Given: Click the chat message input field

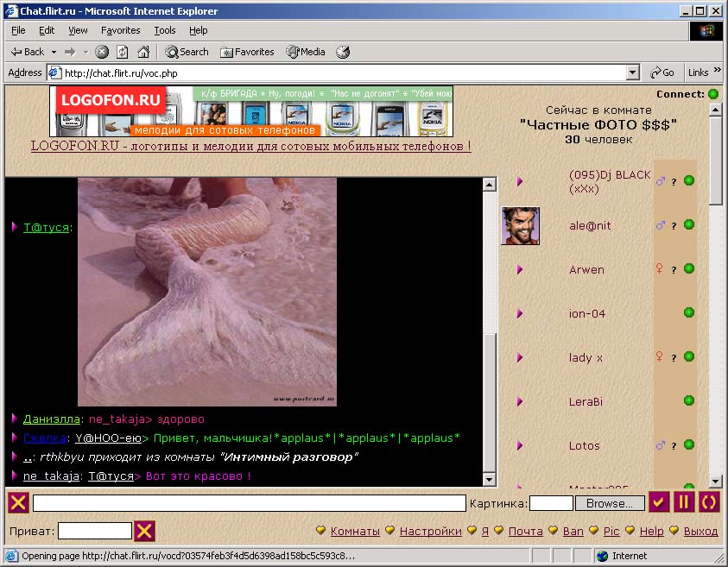Looking at the screenshot, I should click(x=250, y=503).
